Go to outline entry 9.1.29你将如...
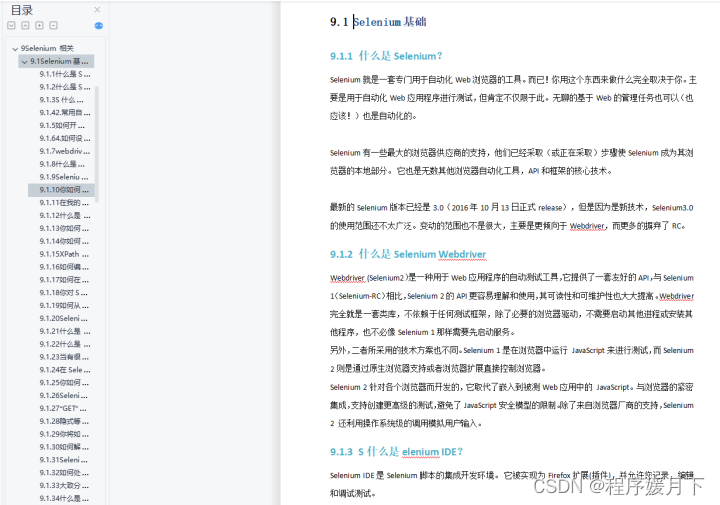 point(64,434)
